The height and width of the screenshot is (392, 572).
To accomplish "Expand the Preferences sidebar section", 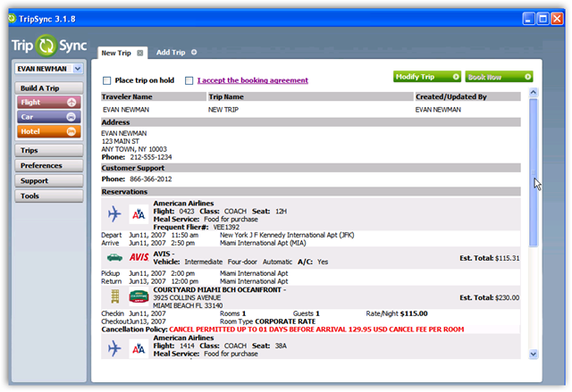I will point(48,166).
